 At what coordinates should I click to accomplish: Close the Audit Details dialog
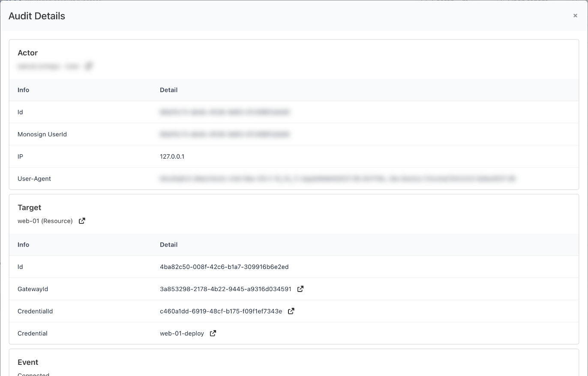click(x=575, y=15)
